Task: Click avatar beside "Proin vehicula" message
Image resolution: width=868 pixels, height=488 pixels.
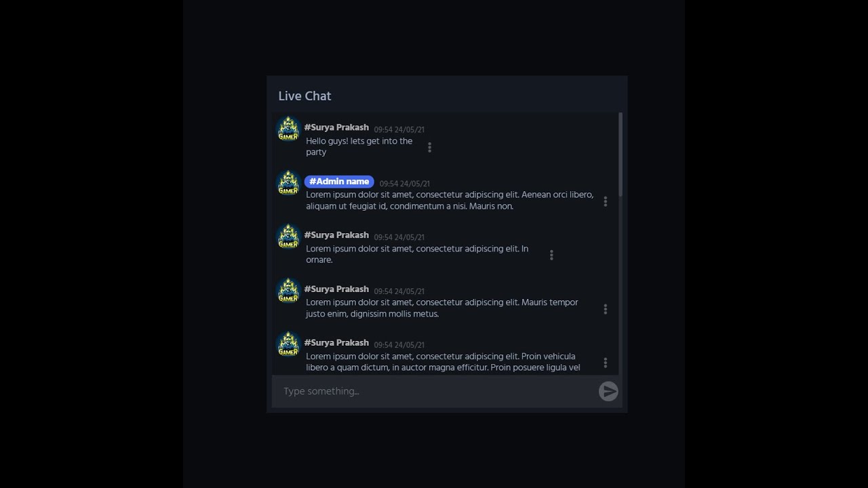Action: coord(289,344)
